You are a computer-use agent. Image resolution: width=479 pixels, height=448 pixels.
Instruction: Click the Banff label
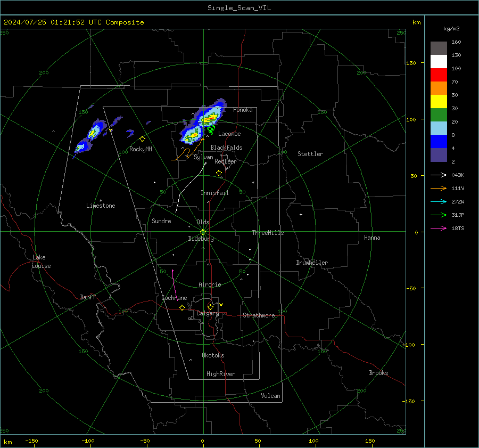point(88,297)
